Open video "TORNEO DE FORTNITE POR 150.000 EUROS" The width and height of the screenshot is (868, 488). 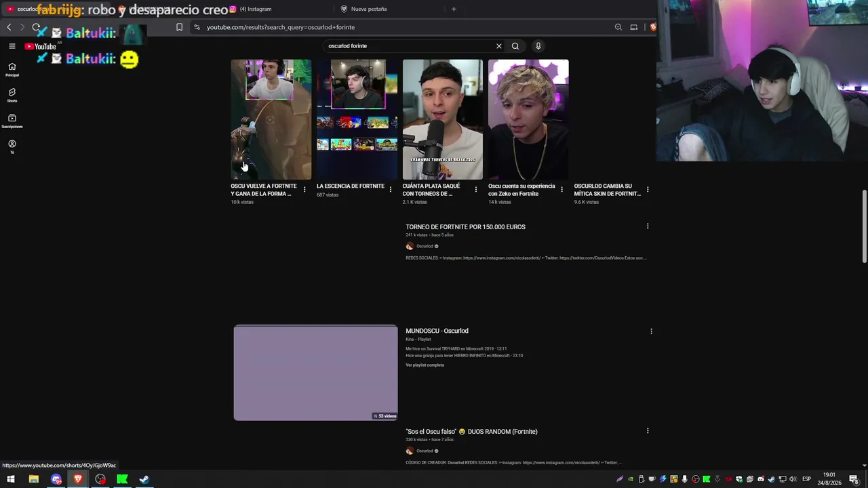coord(465,227)
